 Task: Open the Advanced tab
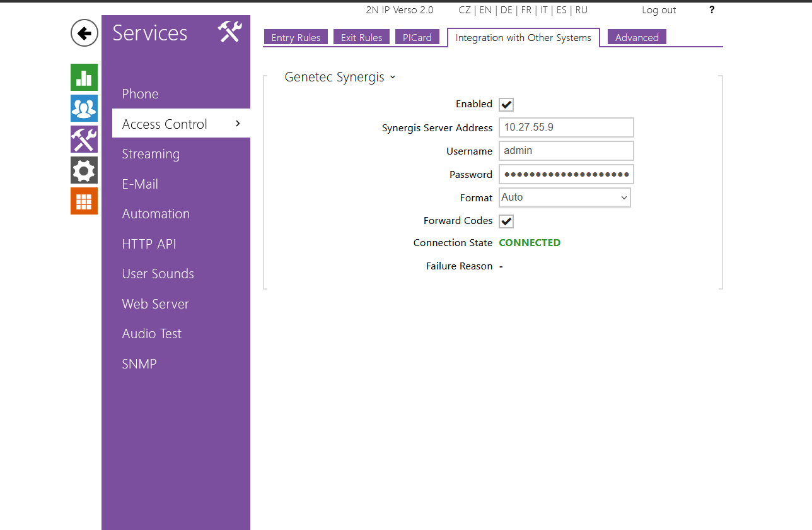[x=637, y=38]
